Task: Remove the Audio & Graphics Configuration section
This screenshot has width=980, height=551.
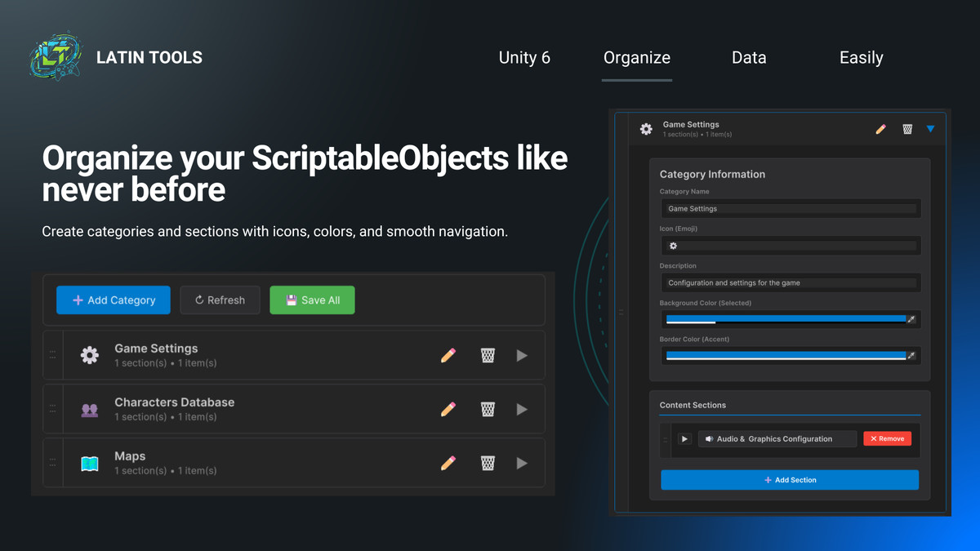Action: [x=887, y=438]
